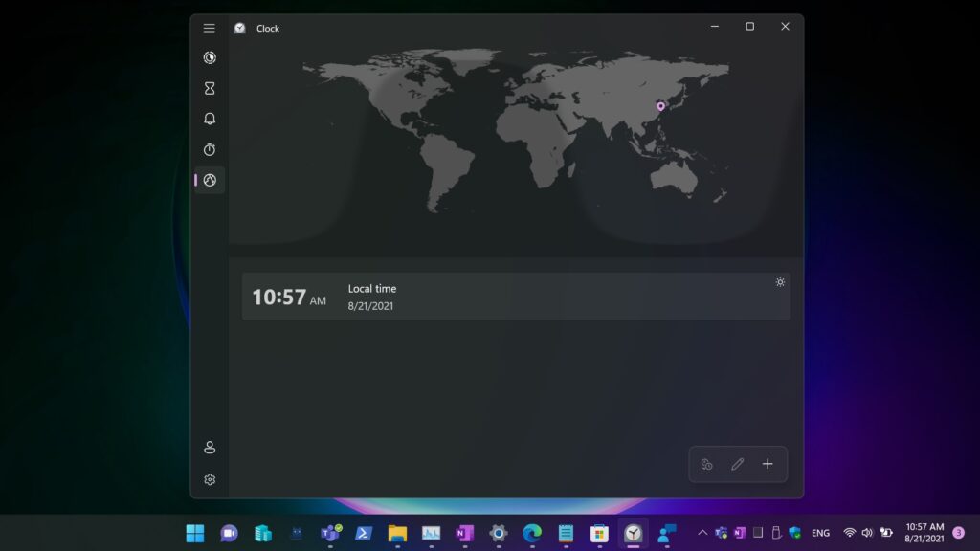Viewport: 980px width, 551px height.
Task: Select the World clock globe icon
Action: [x=210, y=180]
